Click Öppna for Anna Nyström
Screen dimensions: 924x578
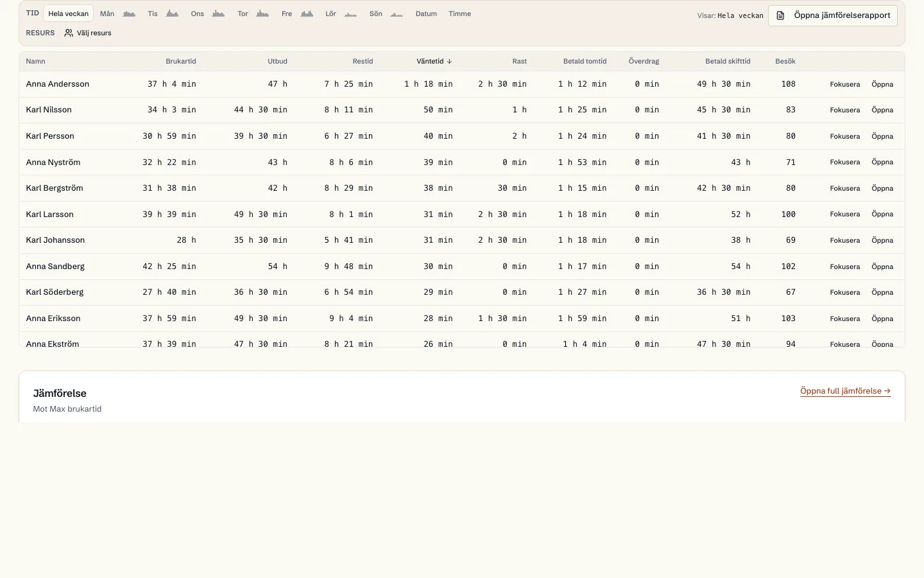(x=882, y=162)
